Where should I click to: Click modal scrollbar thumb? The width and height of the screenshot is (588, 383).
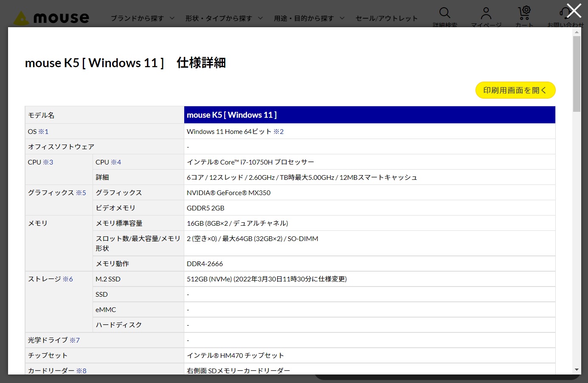pos(577,74)
